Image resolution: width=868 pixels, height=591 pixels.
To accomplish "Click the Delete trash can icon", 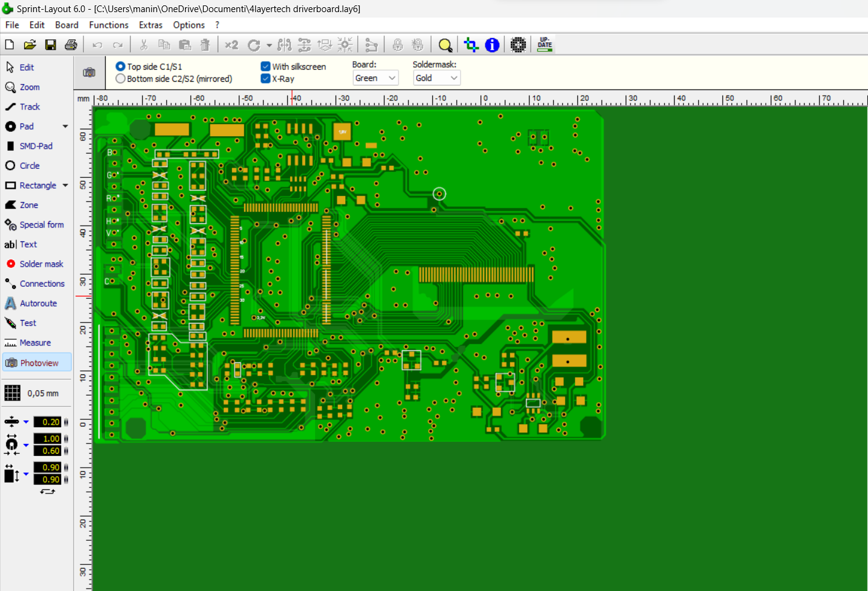I will point(205,45).
